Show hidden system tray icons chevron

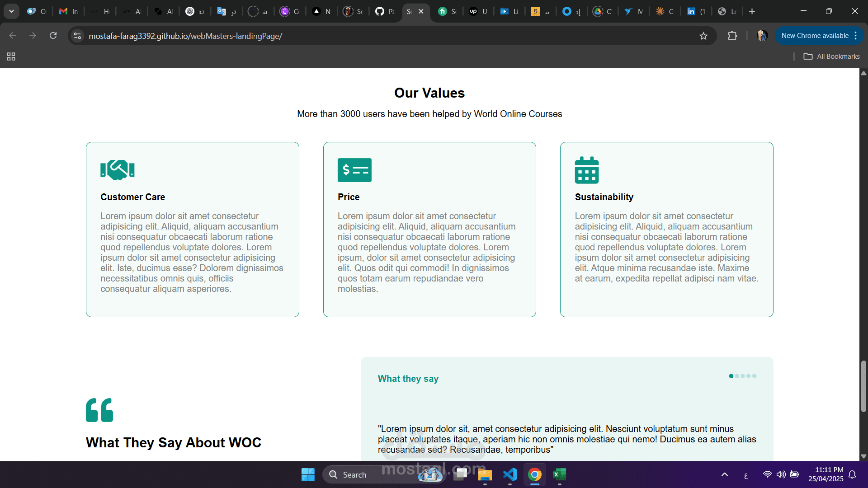[x=725, y=474]
